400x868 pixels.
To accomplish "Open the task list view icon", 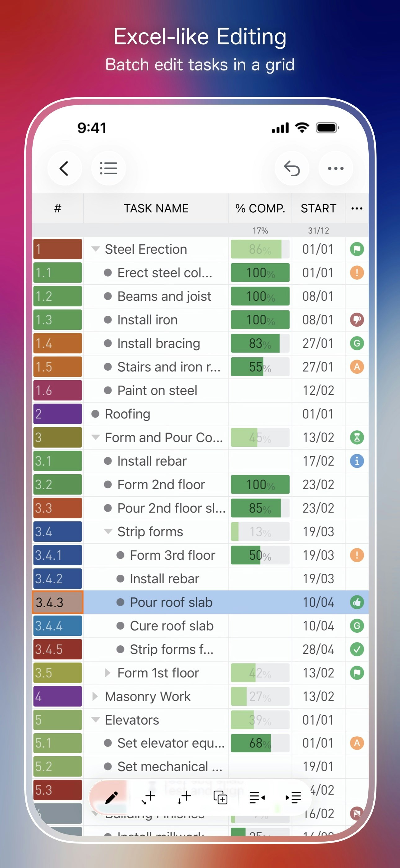I will click(x=109, y=168).
